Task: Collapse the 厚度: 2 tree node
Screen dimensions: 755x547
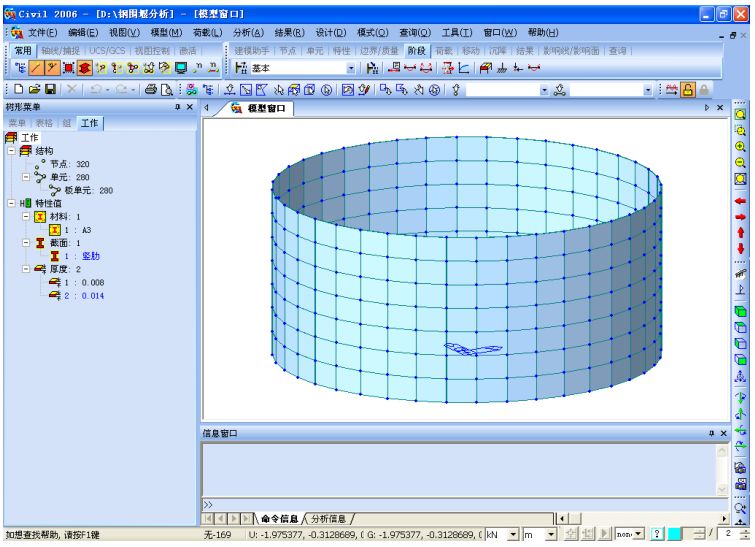Action: coord(26,269)
